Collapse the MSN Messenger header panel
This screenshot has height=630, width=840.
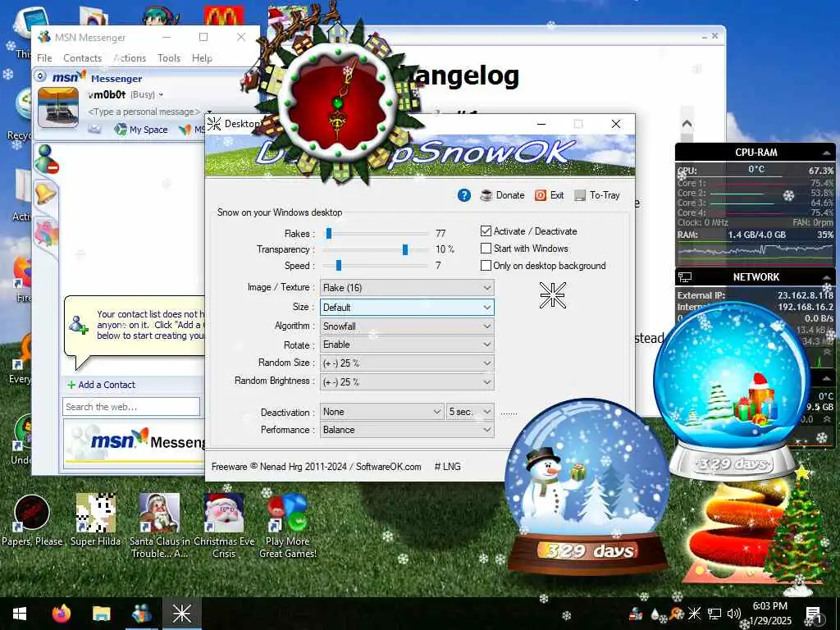(40, 76)
